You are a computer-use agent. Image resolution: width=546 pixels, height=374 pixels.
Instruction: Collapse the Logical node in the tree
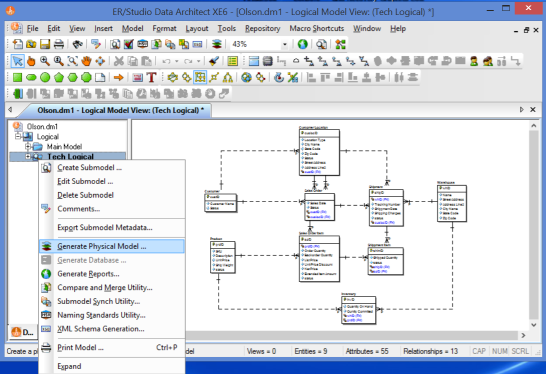pyautogui.click(x=18, y=136)
